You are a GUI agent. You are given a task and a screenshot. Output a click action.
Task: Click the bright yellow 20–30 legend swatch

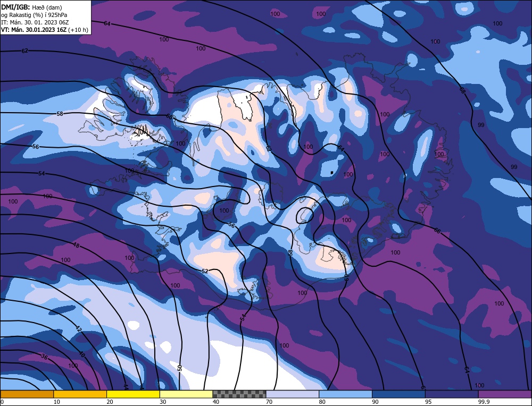pyautogui.click(x=133, y=394)
